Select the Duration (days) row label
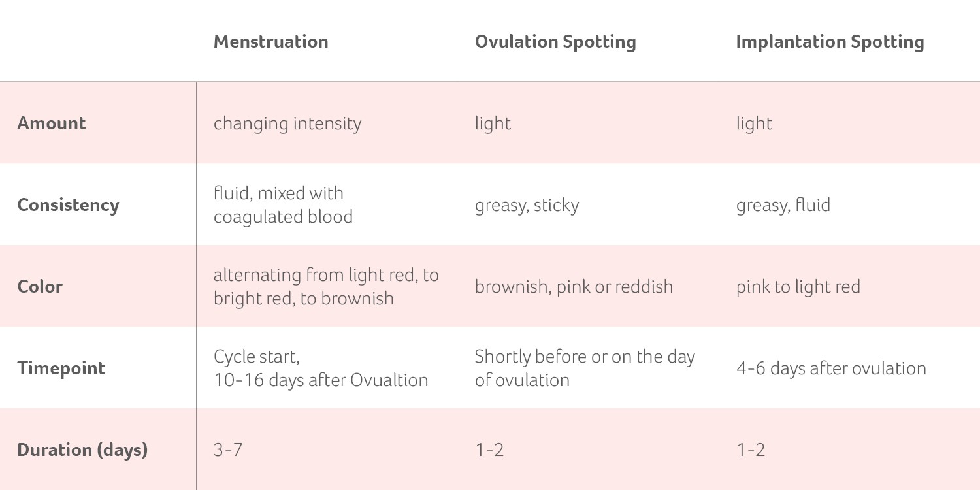 coord(82,450)
